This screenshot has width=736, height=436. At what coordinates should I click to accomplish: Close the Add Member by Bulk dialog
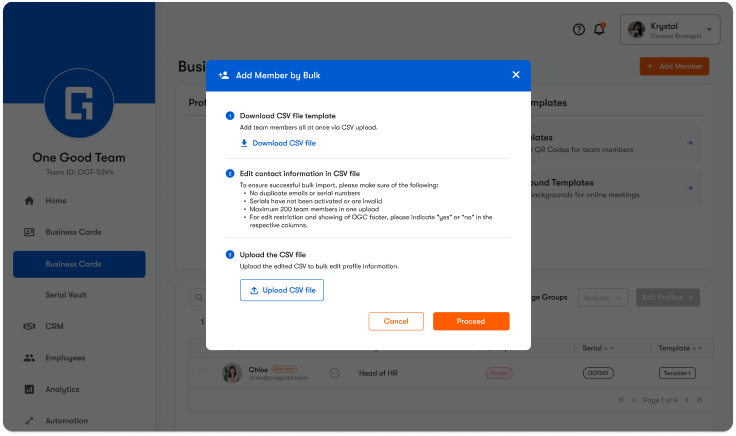pyautogui.click(x=516, y=74)
